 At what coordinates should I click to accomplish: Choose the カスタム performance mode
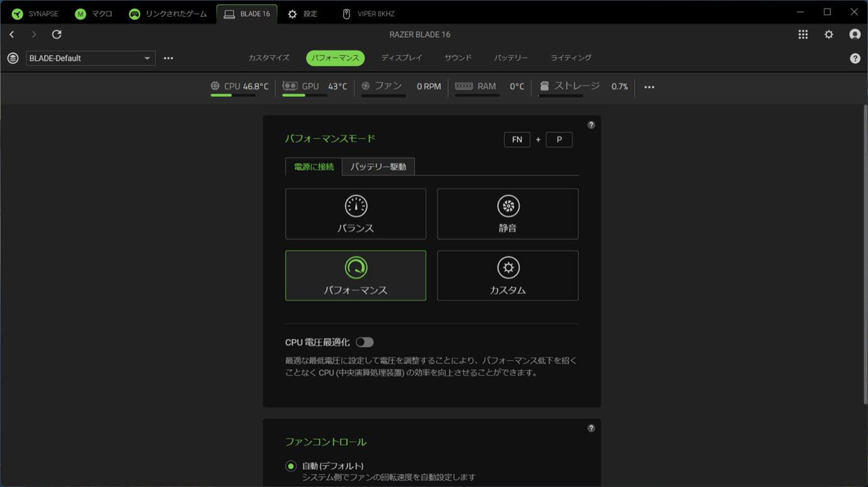[508, 275]
